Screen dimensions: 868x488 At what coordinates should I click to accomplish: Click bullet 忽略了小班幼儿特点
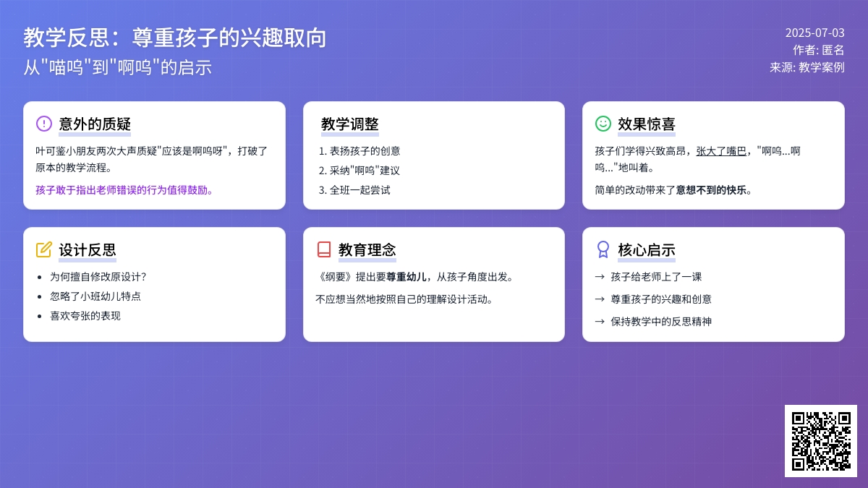pos(95,296)
